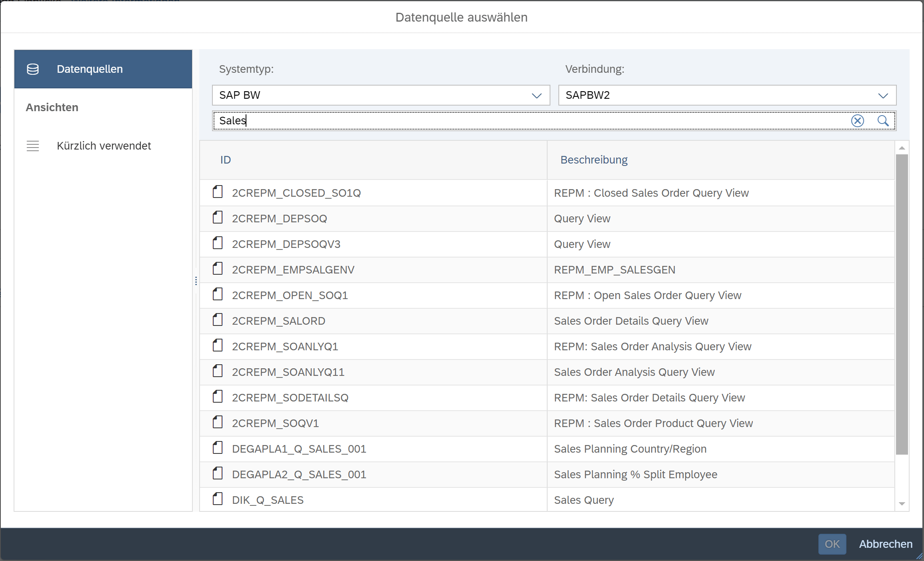The width and height of the screenshot is (924, 561).
Task: Click the document icon for 2CREPM_CLOSED_SO1Q
Action: (218, 192)
